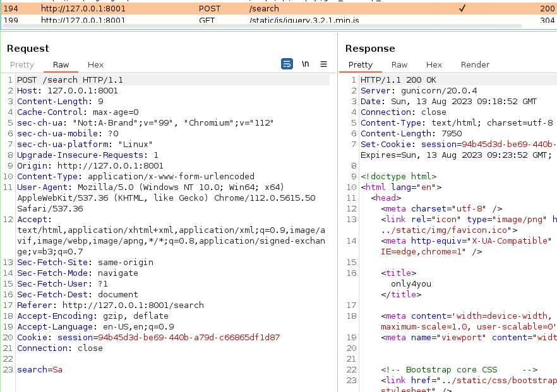Open the Hex tab in Response panel
Viewport: 557px width, 392px height.
point(434,65)
